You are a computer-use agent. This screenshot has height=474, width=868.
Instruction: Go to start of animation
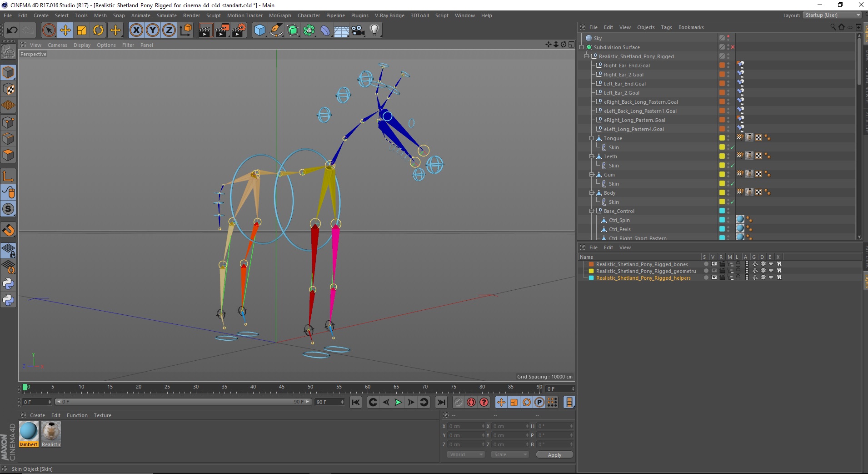tap(356, 402)
